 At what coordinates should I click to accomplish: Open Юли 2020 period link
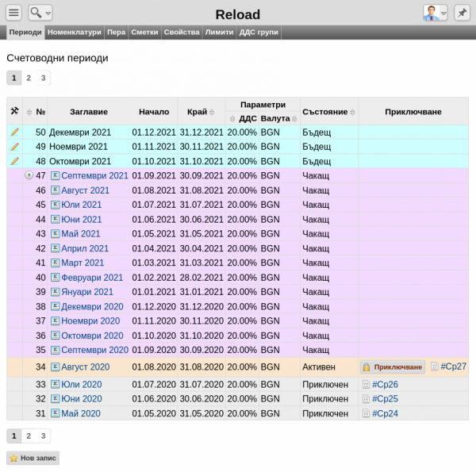coord(82,385)
